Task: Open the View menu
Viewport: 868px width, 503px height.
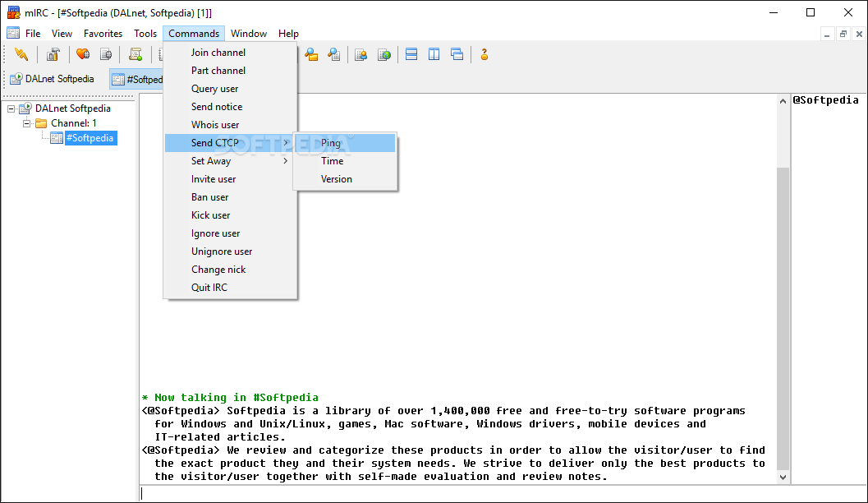Action: click(62, 33)
